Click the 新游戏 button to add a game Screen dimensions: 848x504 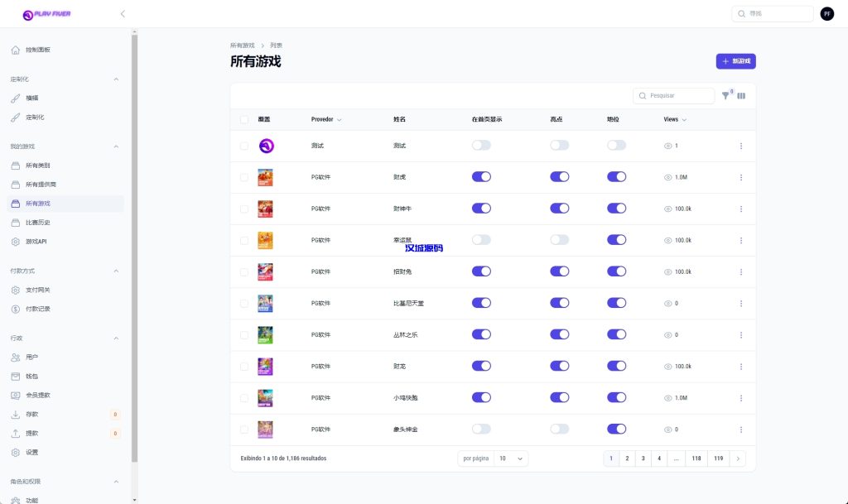tap(736, 61)
